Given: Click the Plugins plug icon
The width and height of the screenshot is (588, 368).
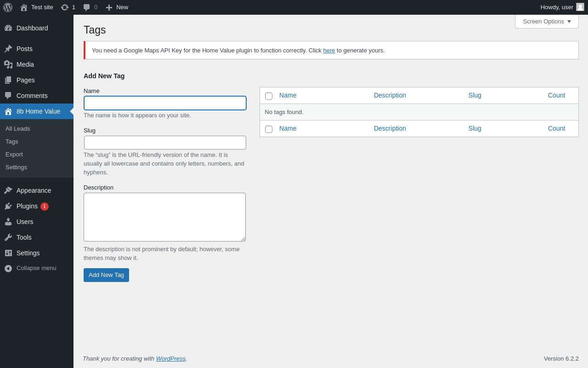Looking at the screenshot, I should click(8, 206).
